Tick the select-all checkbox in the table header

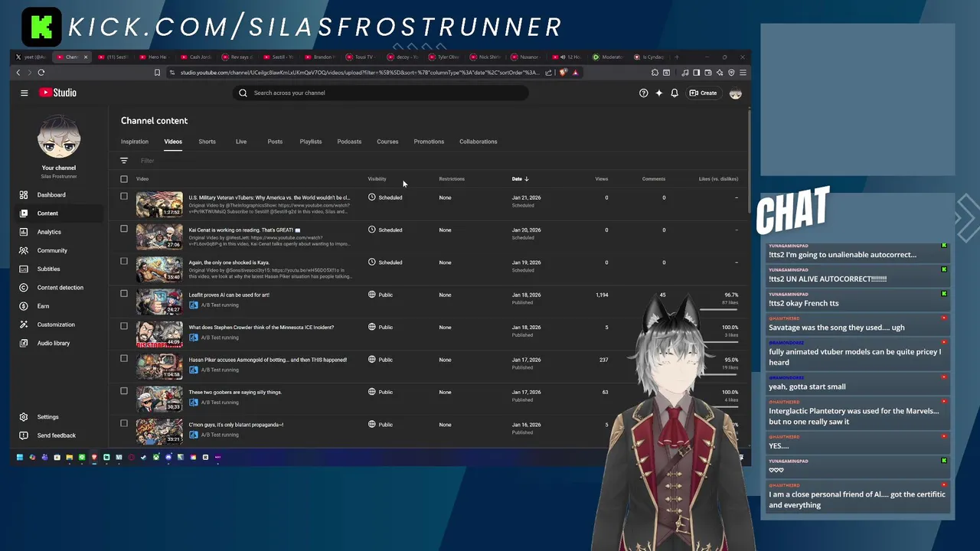click(124, 179)
